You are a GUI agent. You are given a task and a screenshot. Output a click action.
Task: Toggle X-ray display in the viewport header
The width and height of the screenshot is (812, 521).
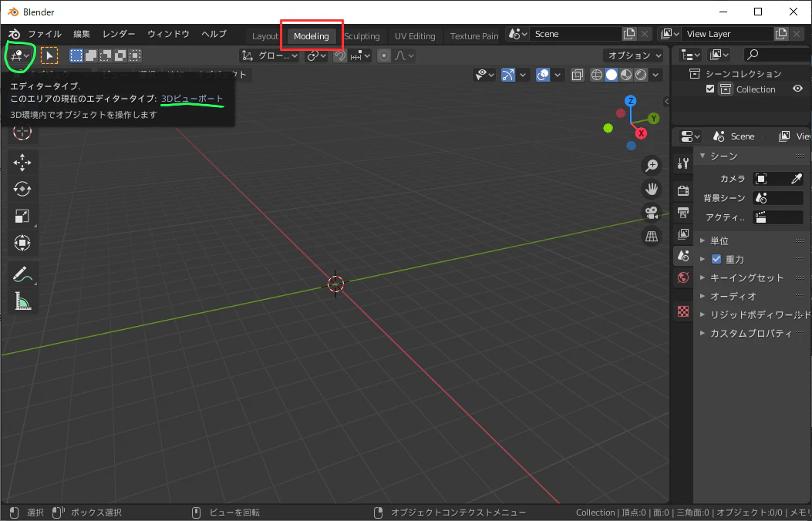[577, 75]
